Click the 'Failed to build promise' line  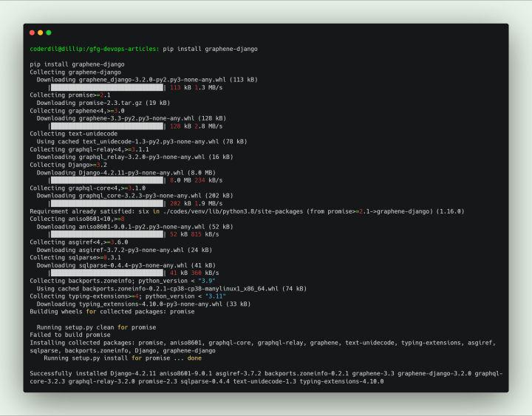pyautogui.click(x=70, y=335)
